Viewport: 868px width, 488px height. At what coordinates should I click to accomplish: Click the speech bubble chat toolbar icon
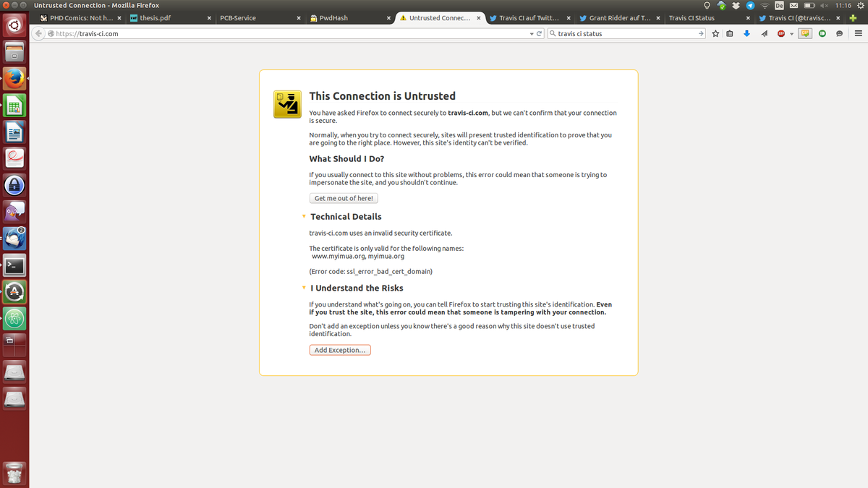(x=839, y=33)
